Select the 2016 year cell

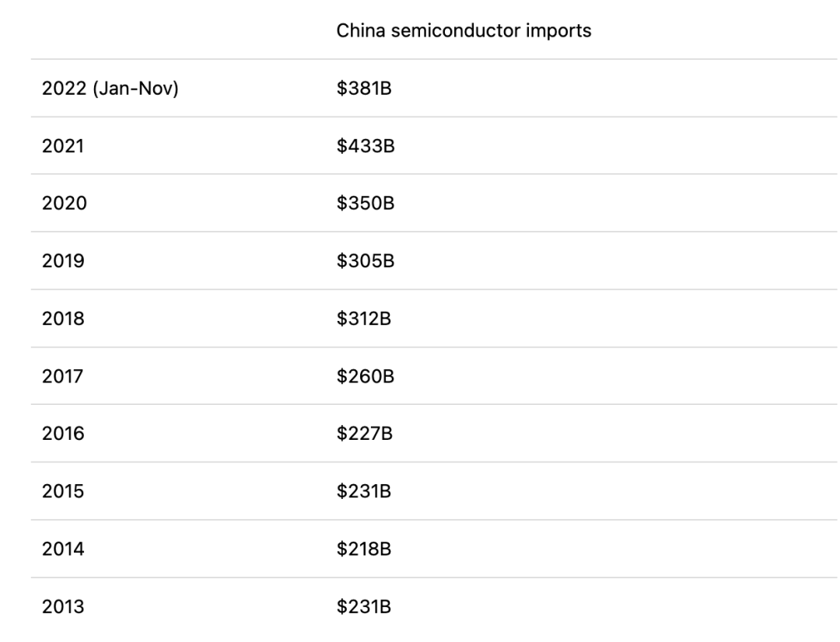pos(63,433)
